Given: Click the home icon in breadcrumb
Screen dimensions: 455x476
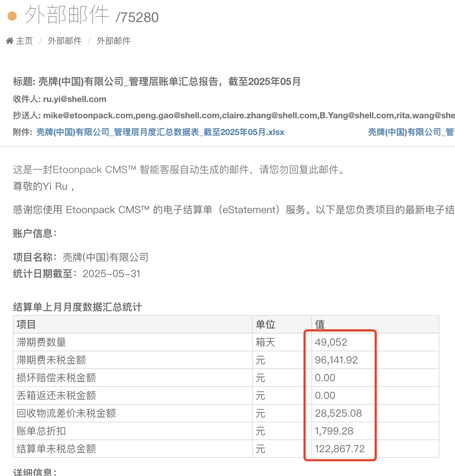Looking at the screenshot, I should click(10, 41).
